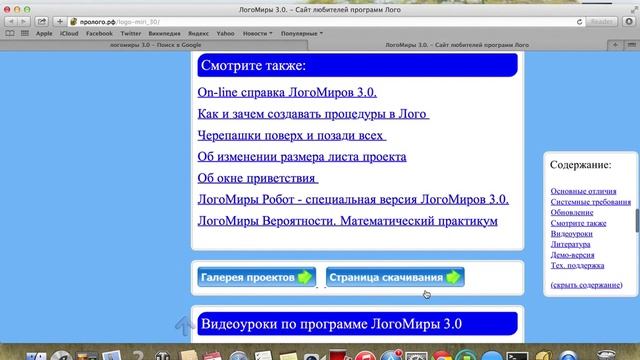
Task: Go to Обновление in contents
Action: [x=572, y=212]
